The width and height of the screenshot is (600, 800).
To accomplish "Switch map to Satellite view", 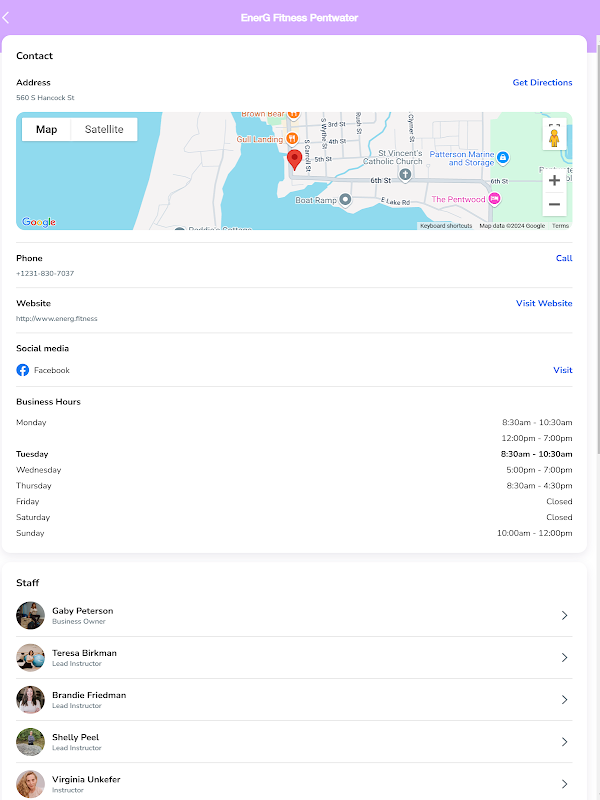I will pyautogui.click(x=104, y=130).
